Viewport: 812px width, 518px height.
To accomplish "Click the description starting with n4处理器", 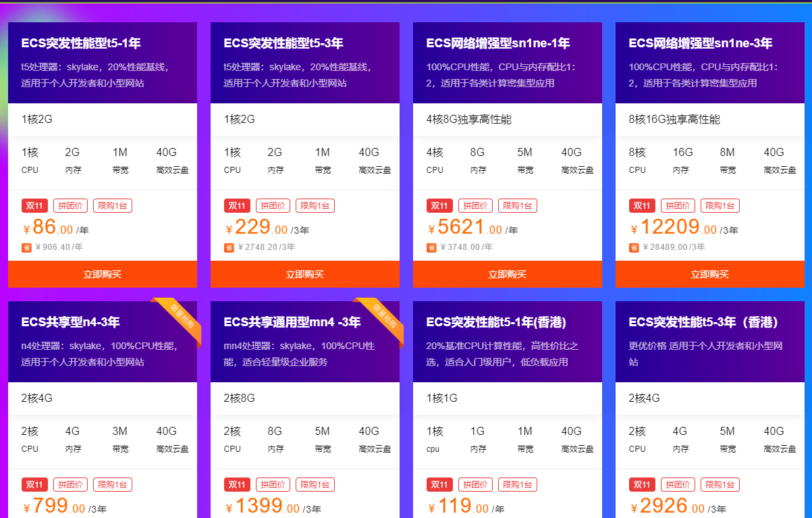I will pyautogui.click(x=99, y=354).
